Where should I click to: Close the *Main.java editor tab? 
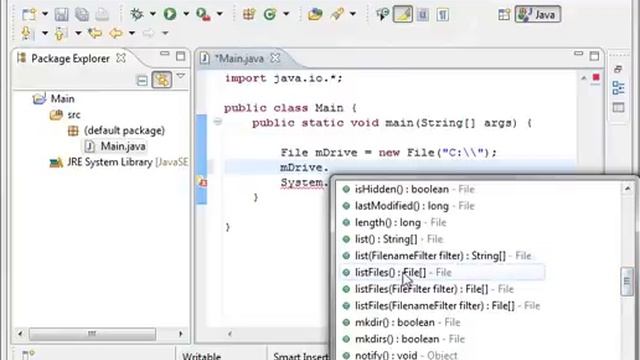point(276,58)
